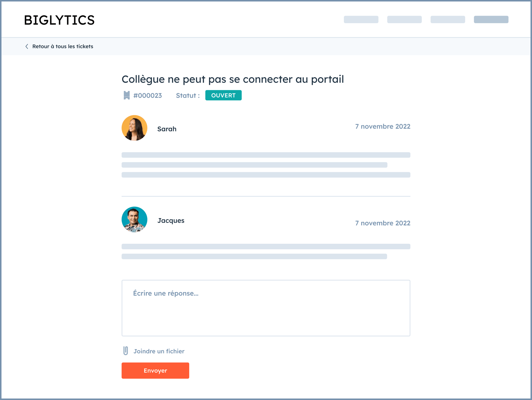Expand Sarah's message details
This screenshot has width=532, height=400.
(266, 164)
